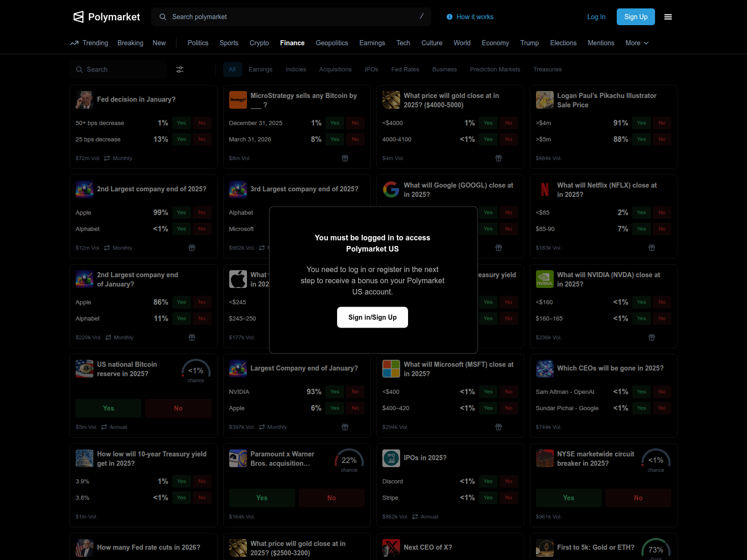Click No on US national Bitcoin reserve

point(178,408)
